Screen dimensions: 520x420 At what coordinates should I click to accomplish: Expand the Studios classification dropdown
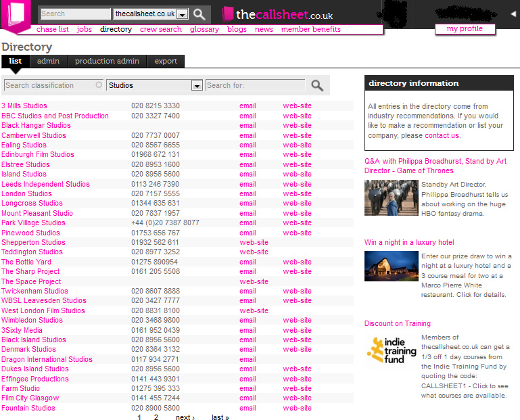(x=197, y=86)
